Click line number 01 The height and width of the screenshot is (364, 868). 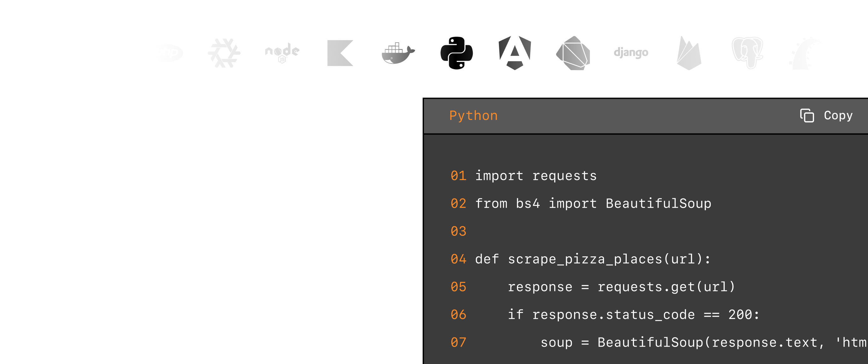click(x=459, y=175)
